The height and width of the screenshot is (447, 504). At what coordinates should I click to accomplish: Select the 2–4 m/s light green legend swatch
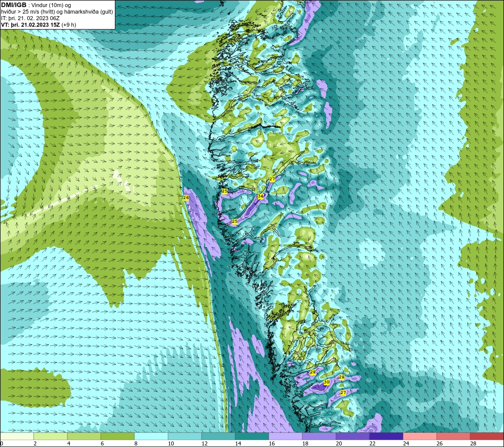pyautogui.click(x=50, y=436)
